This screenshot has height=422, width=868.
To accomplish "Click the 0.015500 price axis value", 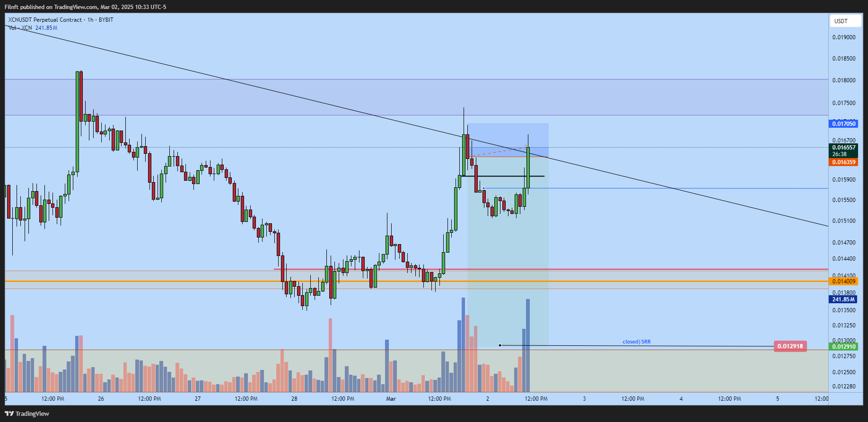I will tap(844, 200).
